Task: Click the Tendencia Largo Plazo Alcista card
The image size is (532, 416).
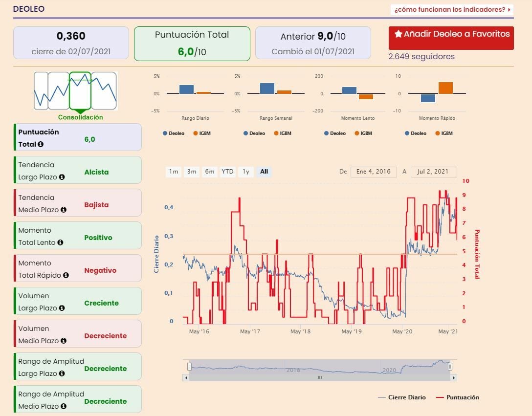Action: 78,170
